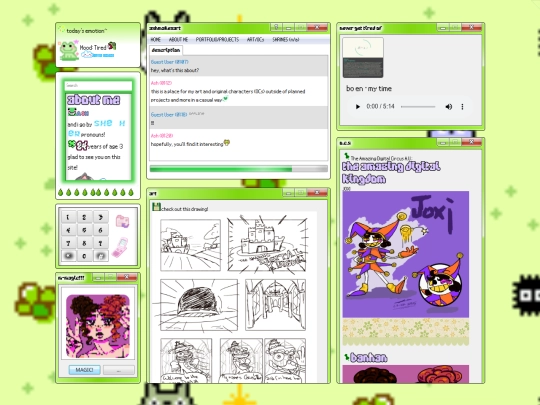
Task: Open the SHRINES (w/e) menu item
Action: click(286, 40)
